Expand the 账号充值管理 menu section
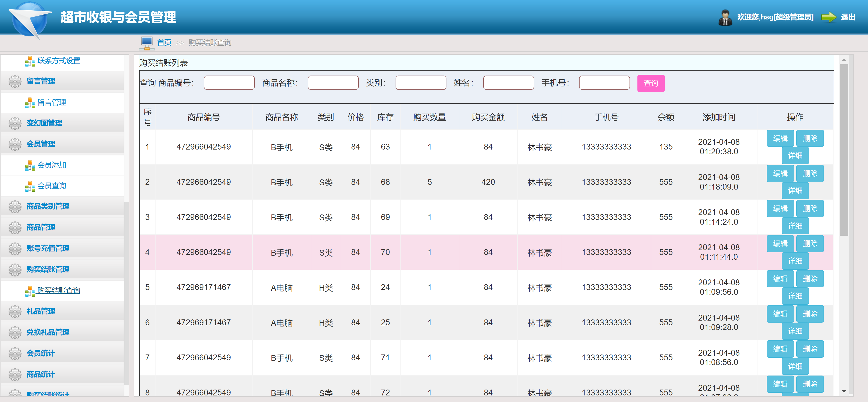Screen dimensions: 868x402 (48, 249)
